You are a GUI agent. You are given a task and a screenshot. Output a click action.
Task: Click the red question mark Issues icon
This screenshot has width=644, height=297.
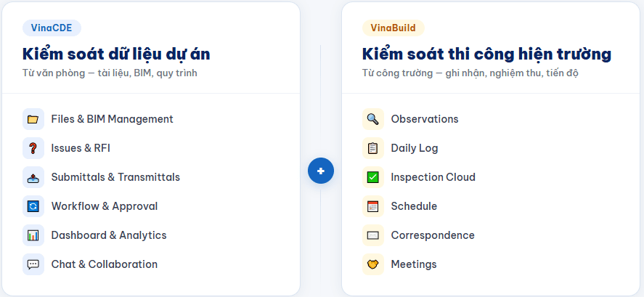(33, 148)
